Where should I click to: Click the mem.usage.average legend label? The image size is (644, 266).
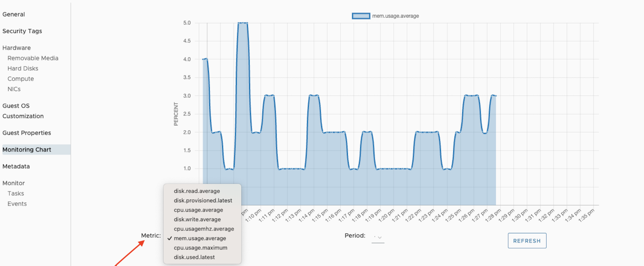click(395, 16)
